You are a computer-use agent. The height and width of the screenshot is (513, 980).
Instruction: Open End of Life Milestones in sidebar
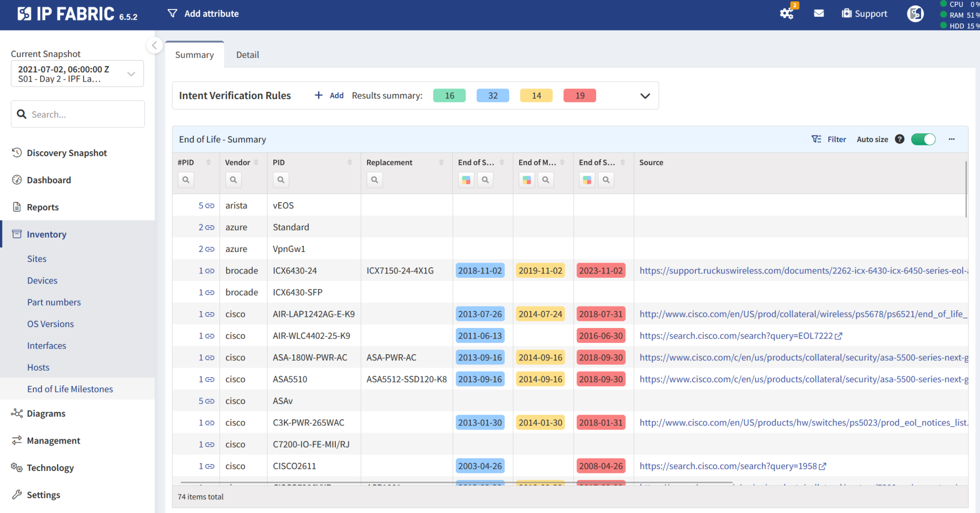pyautogui.click(x=70, y=389)
